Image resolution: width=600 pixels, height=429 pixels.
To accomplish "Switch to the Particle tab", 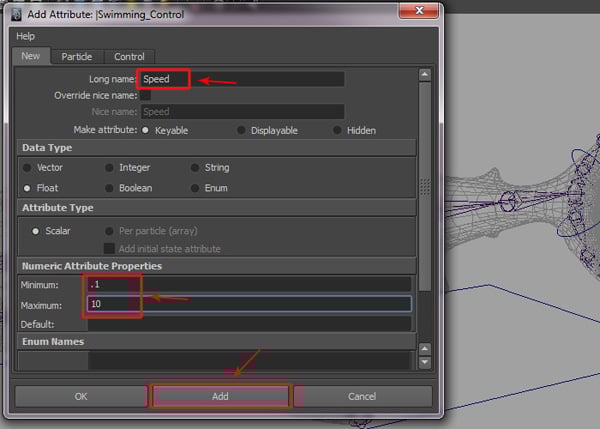I will click(76, 57).
